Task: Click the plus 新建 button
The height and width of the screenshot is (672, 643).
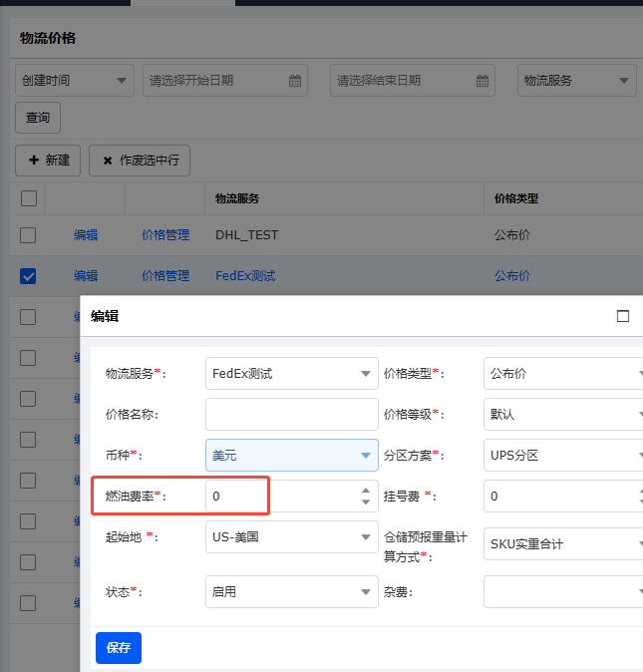Action: point(48,161)
